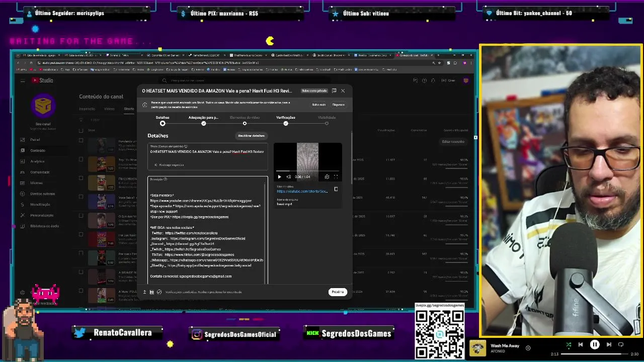Screen dimensions: 644x362
Task: Switch to the Vídeos content tab
Action: click(x=109, y=109)
